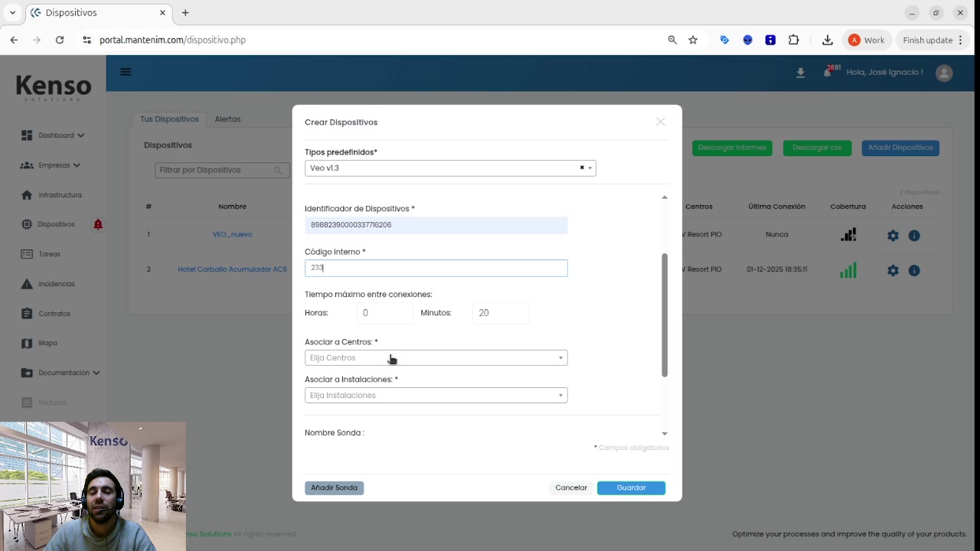Clear the Veo v1.3 selection
Screen dimensions: 980x551
click(x=581, y=168)
